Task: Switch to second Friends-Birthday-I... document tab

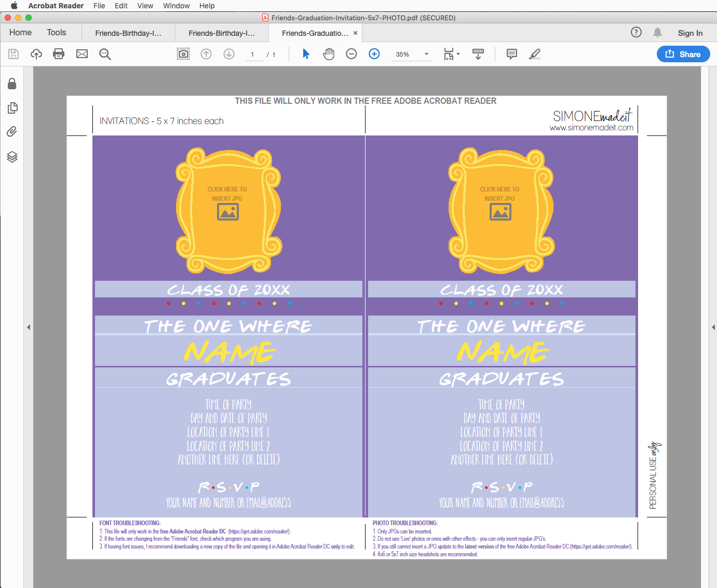Action: click(222, 33)
